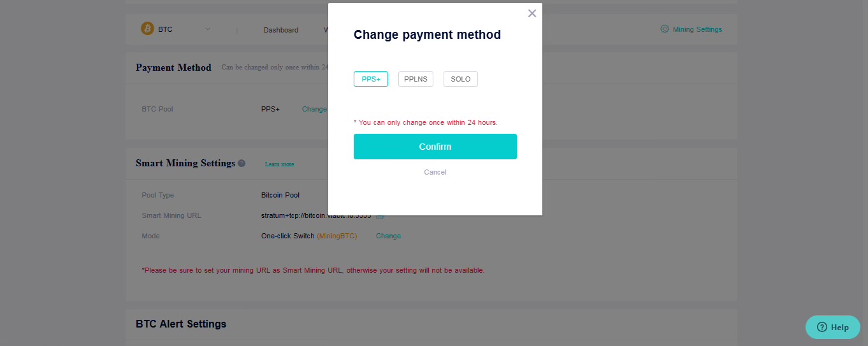868x346 pixels.
Task: Select the PPS+ payment option
Action: pos(371,79)
